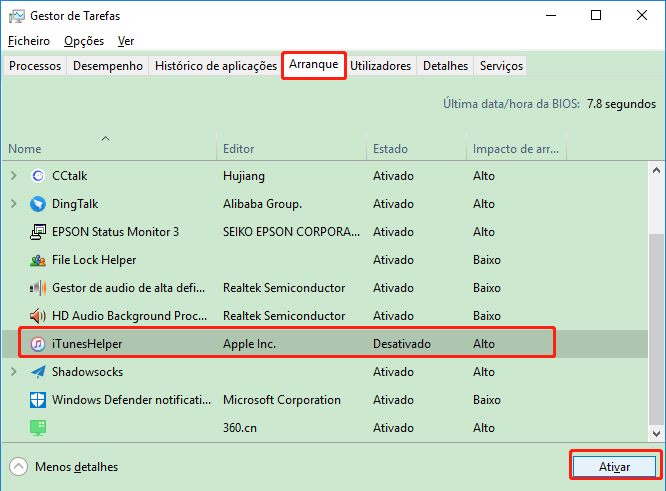
Task: Click the SEIKO EPSON CORPORA... editor cell
Action: click(x=291, y=232)
